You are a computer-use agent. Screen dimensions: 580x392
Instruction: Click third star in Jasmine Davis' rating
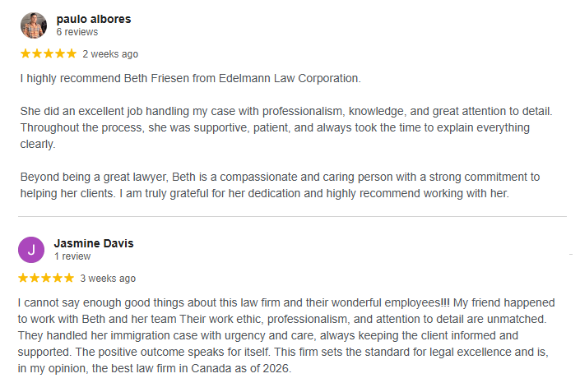46,278
